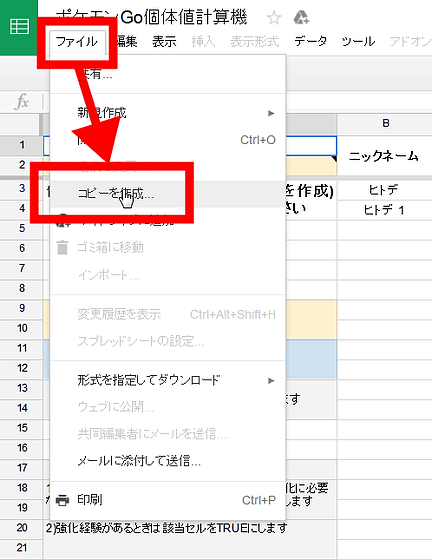Click the Ctrl+O open menu entry
The image size is (432, 560).
point(168,140)
